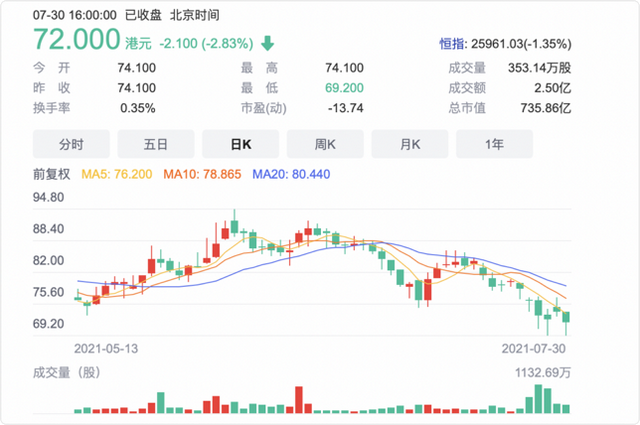
Task: Click the price change text -2.100 (-2.83%)
Action: tap(206, 43)
